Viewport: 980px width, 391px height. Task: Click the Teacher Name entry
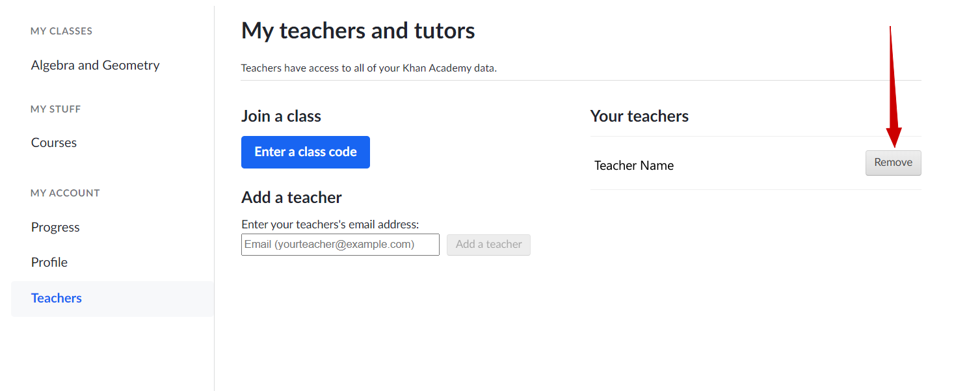(634, 165)
